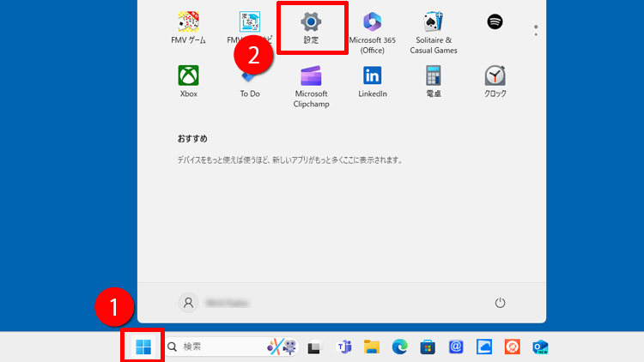644x362 pixels.
Task: Open the orange app icon in taskbar
Action: [512, 347]
